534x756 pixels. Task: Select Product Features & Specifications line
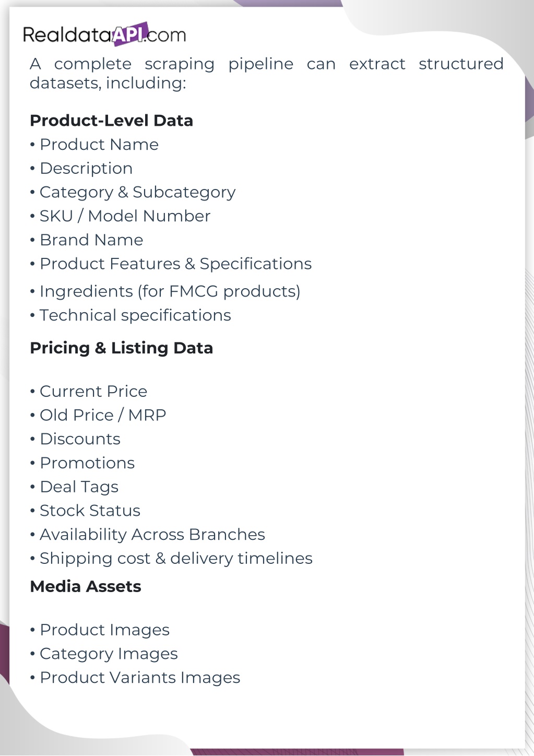pos(175,264)
